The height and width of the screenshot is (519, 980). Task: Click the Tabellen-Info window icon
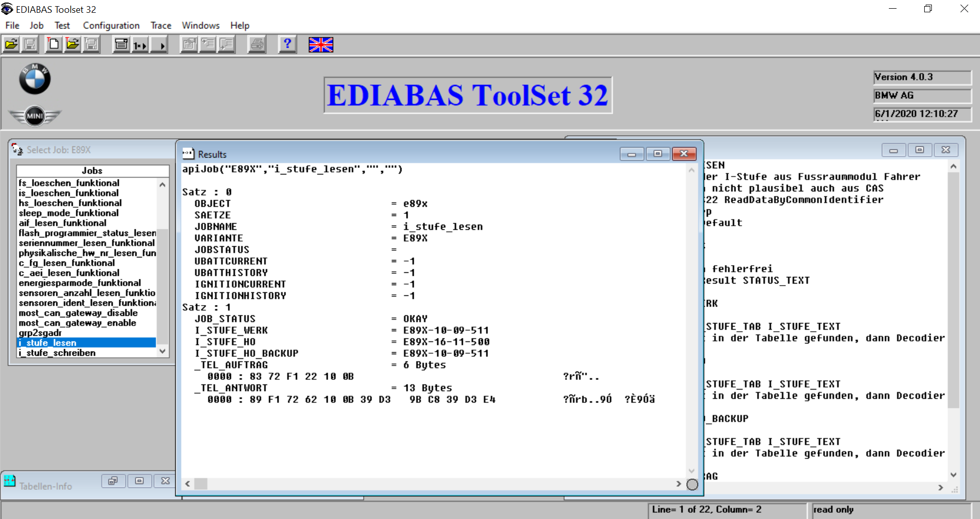point(10,481)
